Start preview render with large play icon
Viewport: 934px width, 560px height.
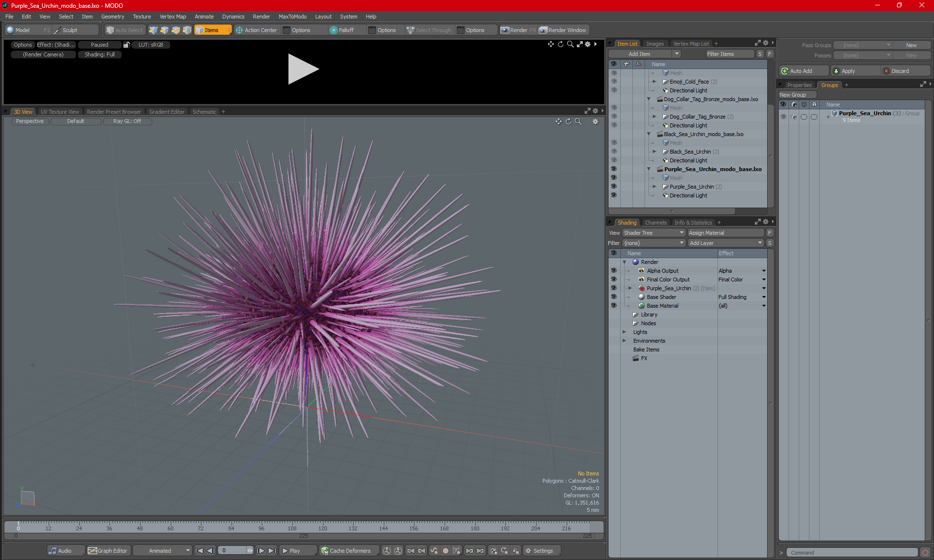(x=303, y=69)
